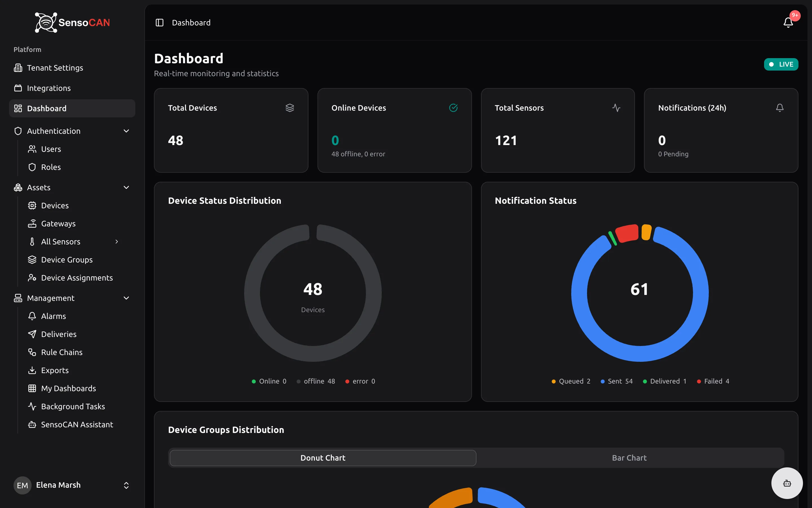This screenshot has width=812, height=508.
Task: Click the gray offline devices donut ring
Action: pyautogui.click(x=313, y=353)
